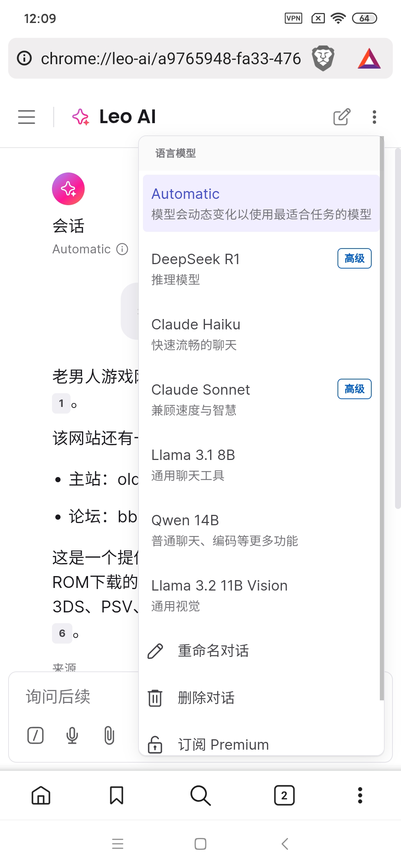The width and height of the screenshot is (401, 868).
Task: Open the navigation drawer menu
Action: pos(26,117)
